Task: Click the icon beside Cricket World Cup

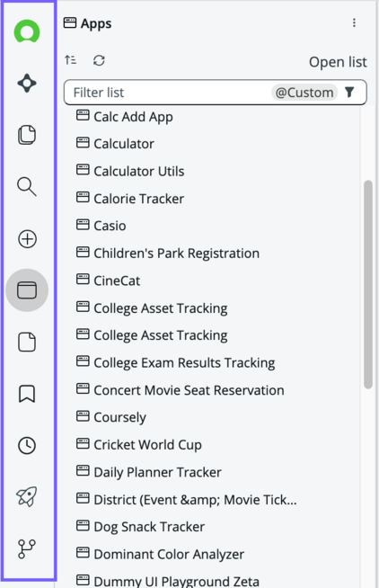Action: pos(83,443)
